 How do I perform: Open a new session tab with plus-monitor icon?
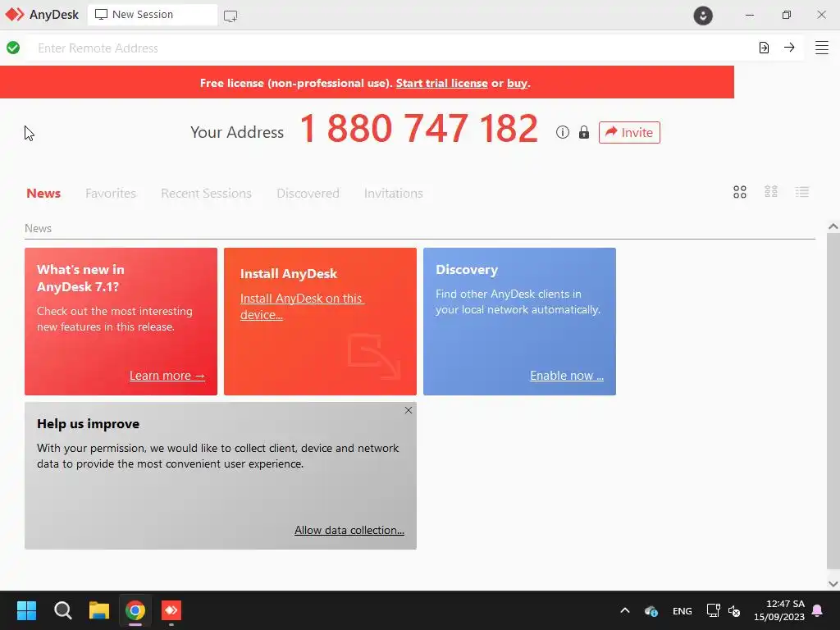click(231, 16)
